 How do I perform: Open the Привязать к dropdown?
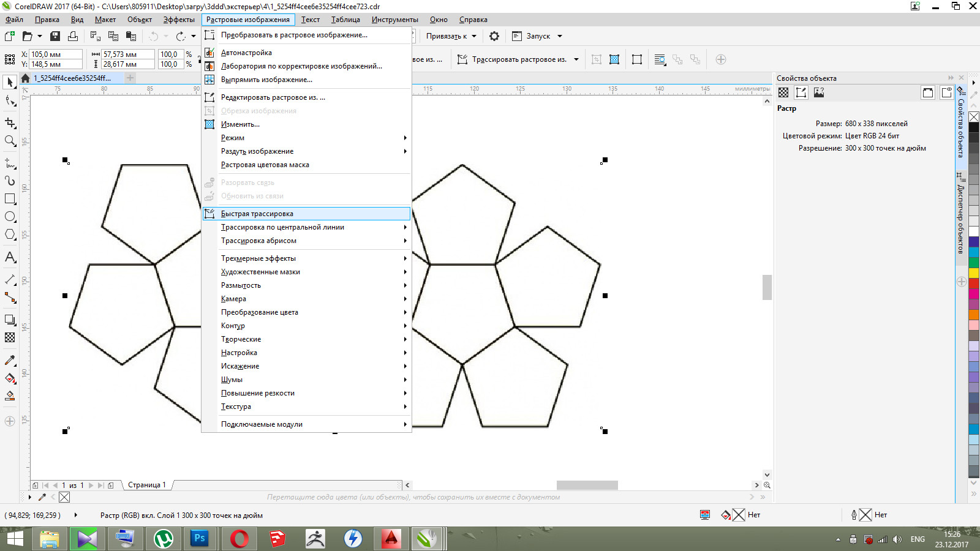[x=451, y=36]
